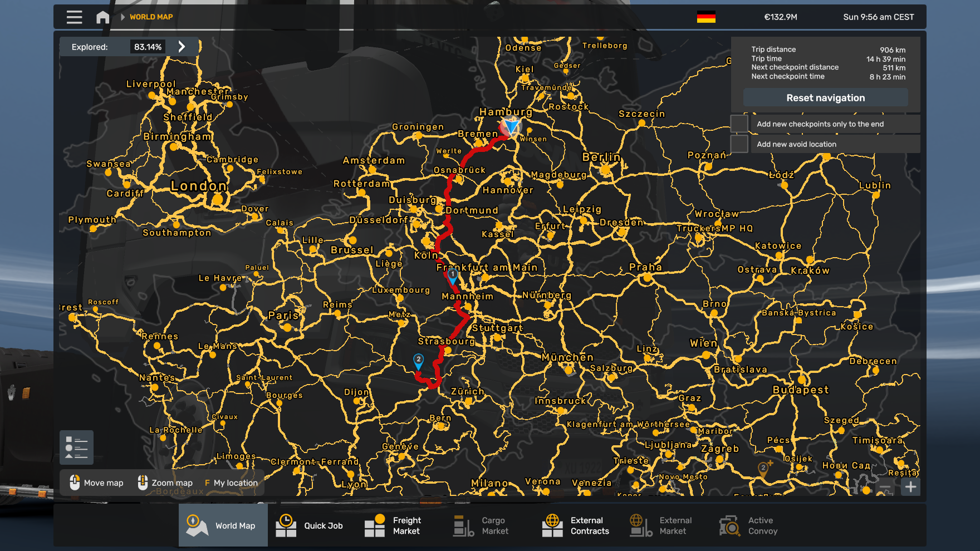Zoom in with the plus button

point(910,487)
